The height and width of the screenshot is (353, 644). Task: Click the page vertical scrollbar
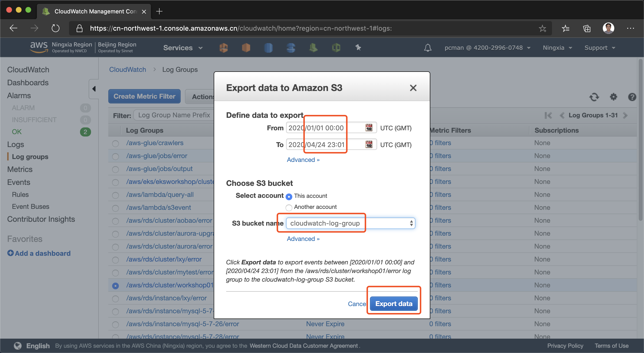[640, 140]
